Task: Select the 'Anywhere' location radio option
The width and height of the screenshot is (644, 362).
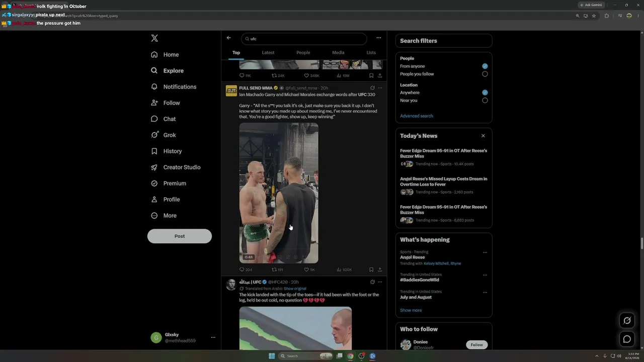Action: coord(485,93)
